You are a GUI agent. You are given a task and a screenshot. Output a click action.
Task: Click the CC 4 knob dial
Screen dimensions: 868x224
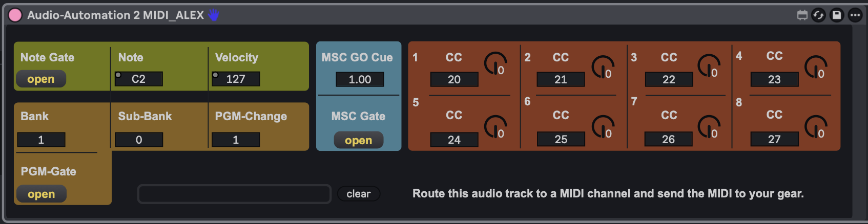pos(816,67)
